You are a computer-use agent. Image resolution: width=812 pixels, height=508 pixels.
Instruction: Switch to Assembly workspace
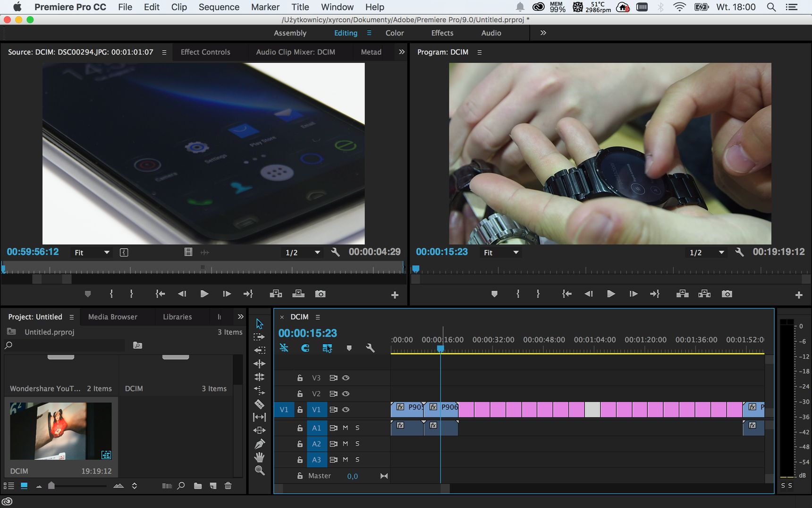pos(290,33)
